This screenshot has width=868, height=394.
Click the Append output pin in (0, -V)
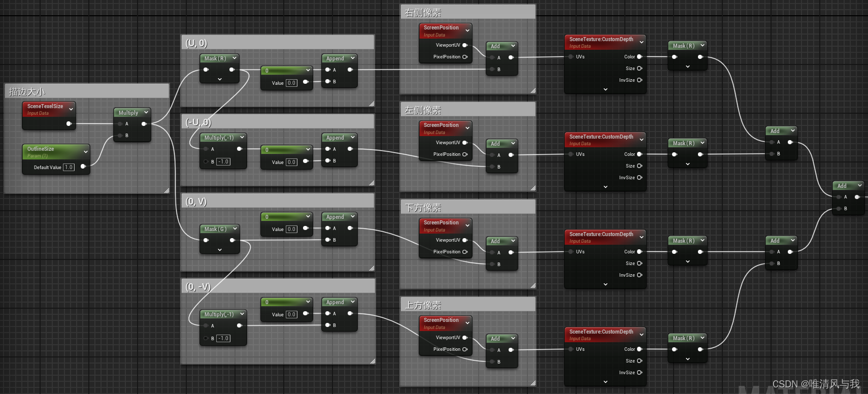point(350,313)
